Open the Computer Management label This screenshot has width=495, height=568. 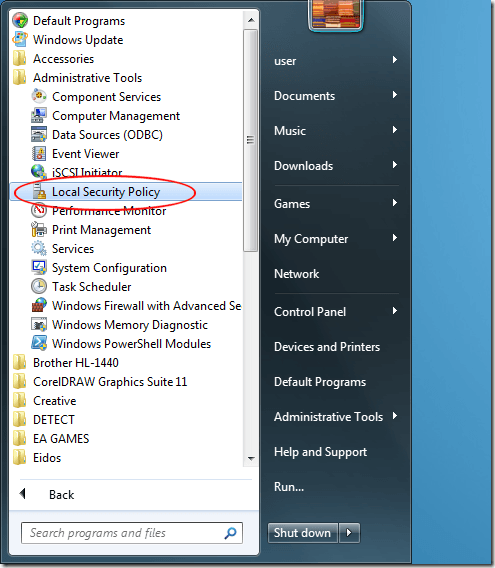click(x=116, y=116)
